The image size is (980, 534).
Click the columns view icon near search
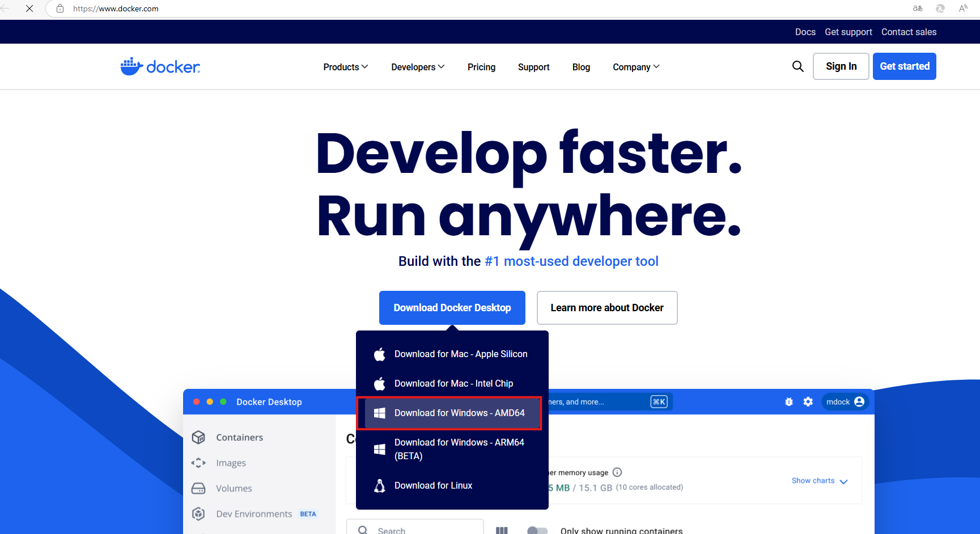[x=502, y=531]
